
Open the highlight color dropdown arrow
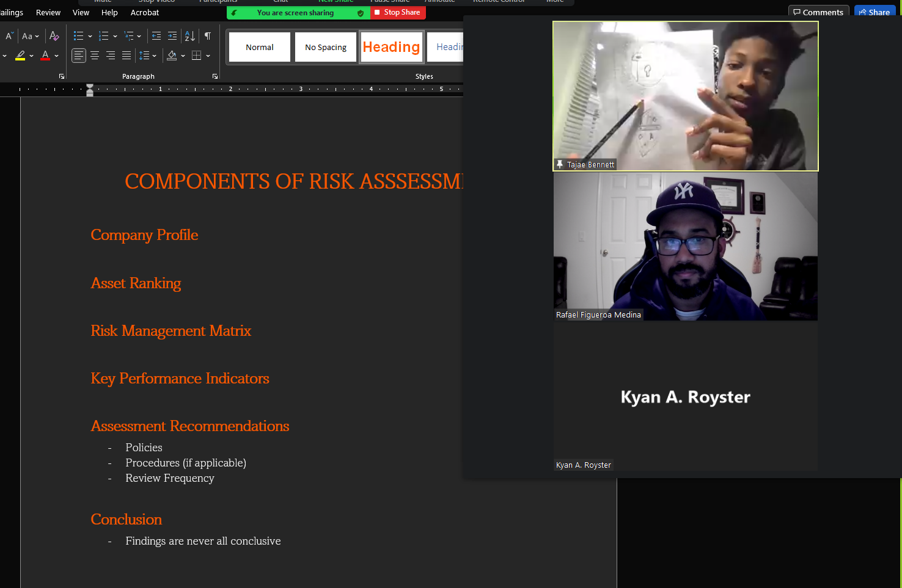32,56
